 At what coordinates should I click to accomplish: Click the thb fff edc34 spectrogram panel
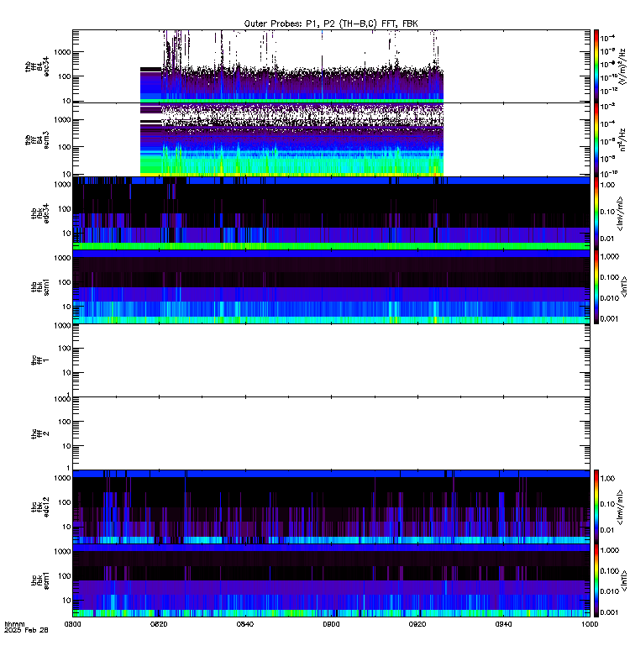pos(331,66)
